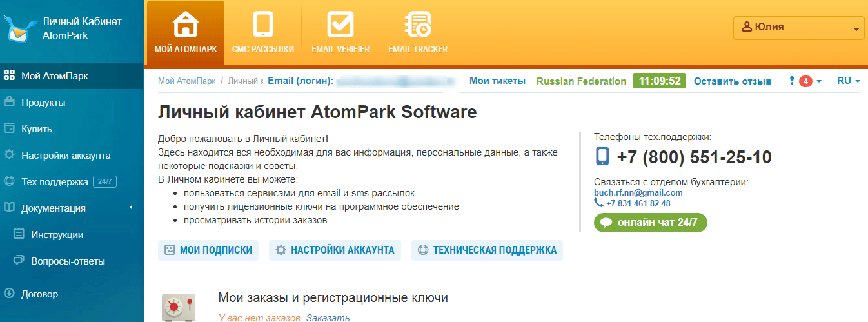Click the notebook icon for Email Tracker
868x322 pixels.
417,25
